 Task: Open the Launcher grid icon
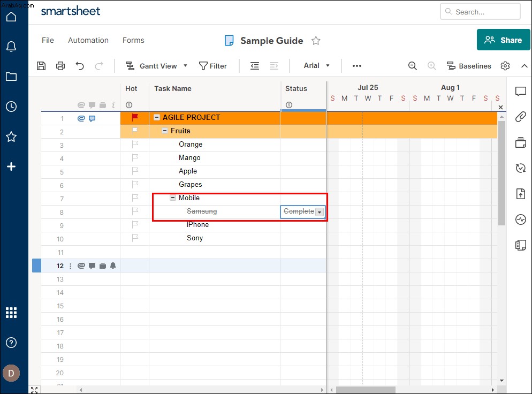pos(11,313)
